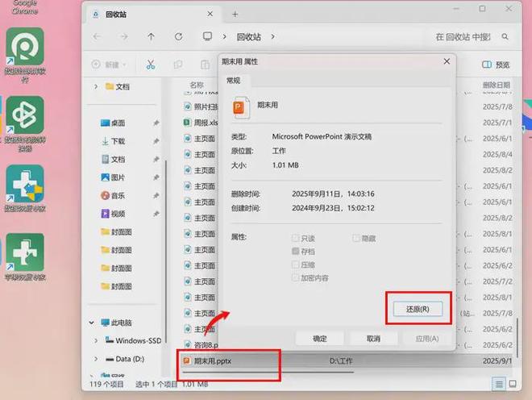Switch to large icons view in the status bar
532x400 pixels.
513,384
